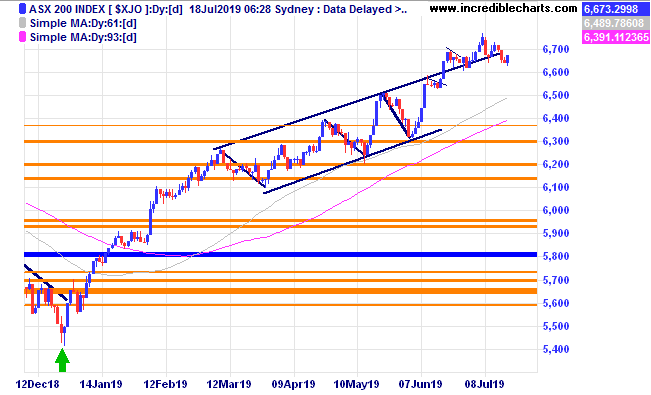The height and width of the screenshot is (395, 651).
Task: Click the 5,800 price axis label
Action: coord(556,257)
